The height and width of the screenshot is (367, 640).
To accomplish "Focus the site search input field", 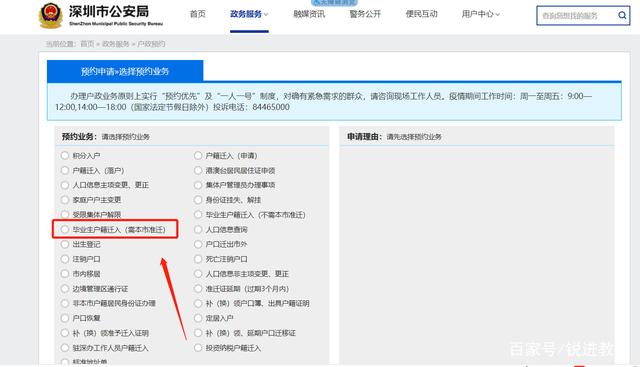I will coord(576,16).
